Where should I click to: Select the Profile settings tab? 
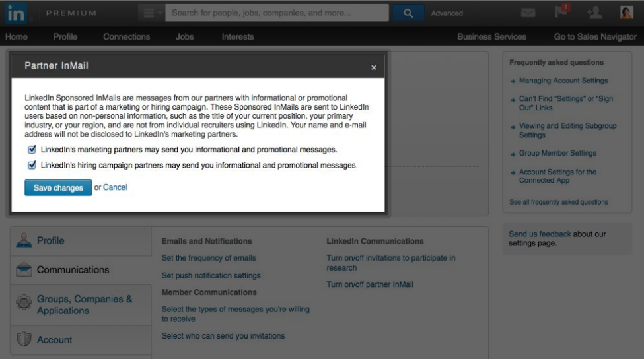(x=81, y=240)
